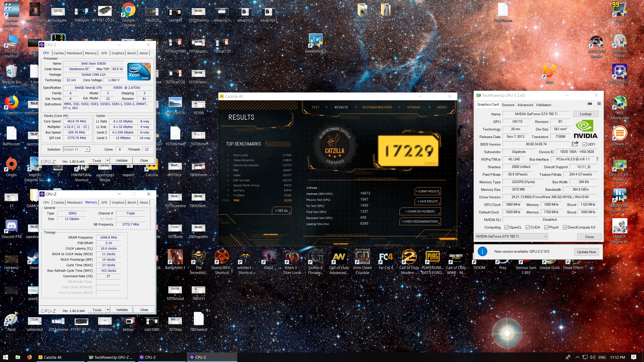The height and width of the screenshot is (362, 644).
Task: Open 3DMark 11 desktop icon
Action: (x=620, y=136)
